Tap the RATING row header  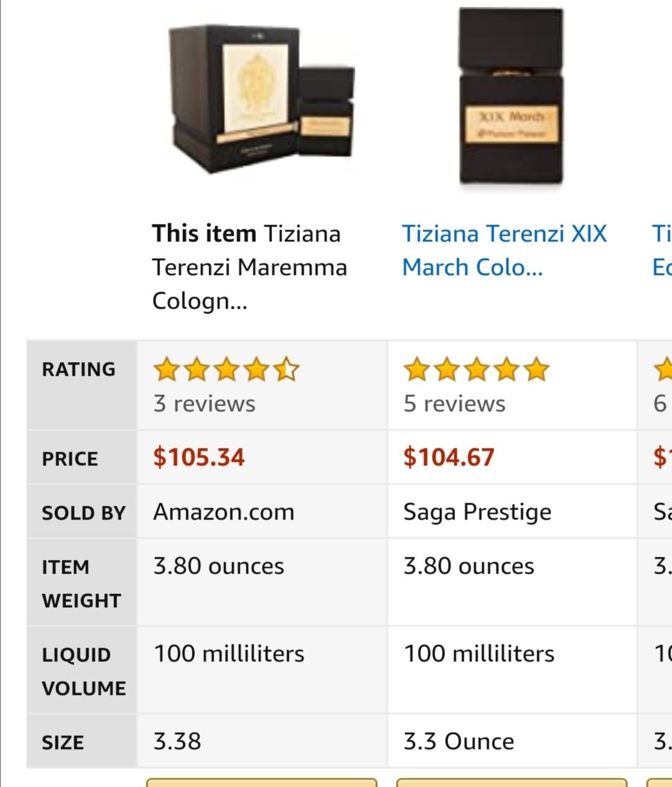click(x=79, y=370)
